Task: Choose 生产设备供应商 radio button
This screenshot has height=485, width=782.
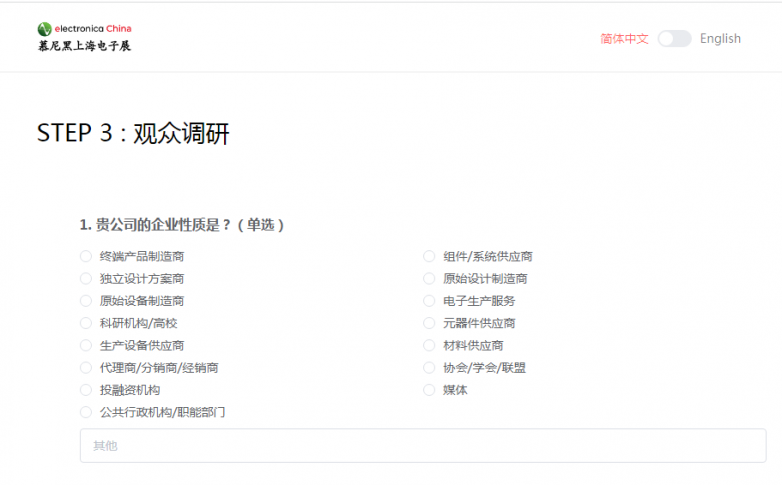Action: coord(86,346)
